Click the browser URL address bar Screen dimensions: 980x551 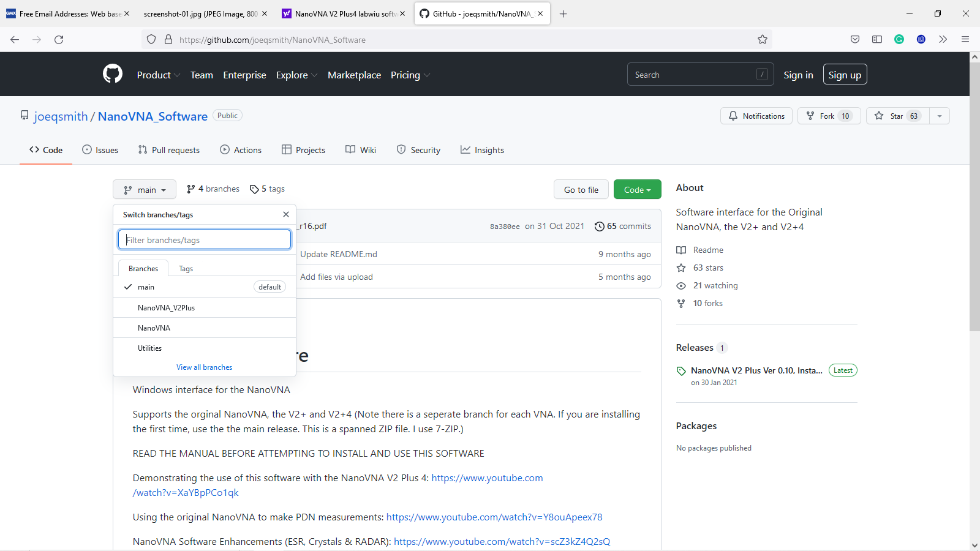(x=456, y=40)
